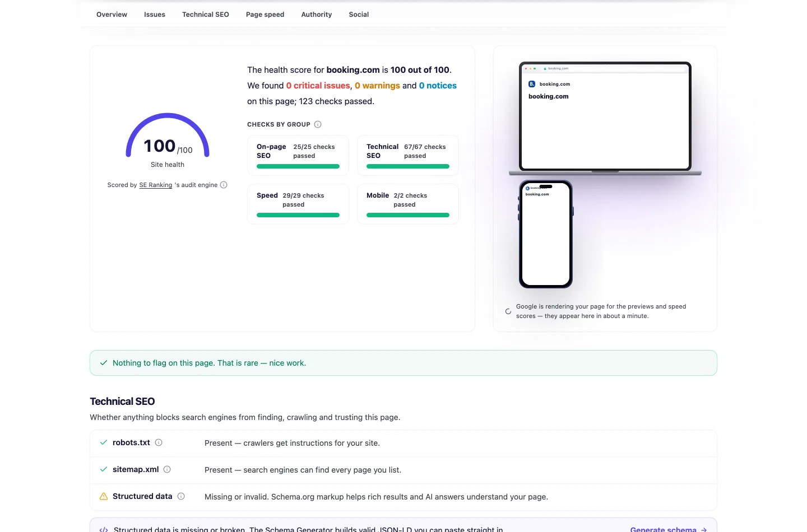Click info icon next to audit engine
The image size is (807, 532).
coord(224,185)
